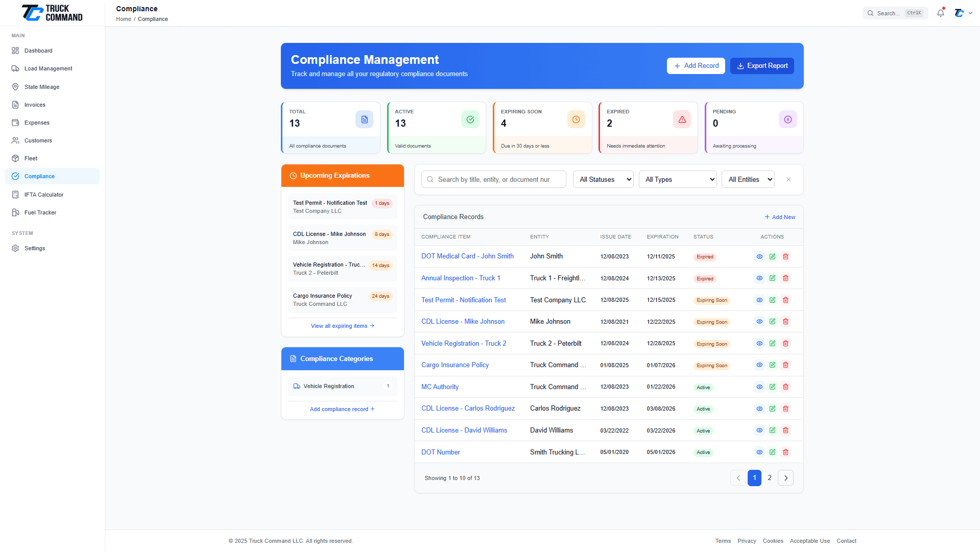The height and width of the screenshot is (551, 980).
Task: Open the Fuel Tracker section
Action: point(40,212)
